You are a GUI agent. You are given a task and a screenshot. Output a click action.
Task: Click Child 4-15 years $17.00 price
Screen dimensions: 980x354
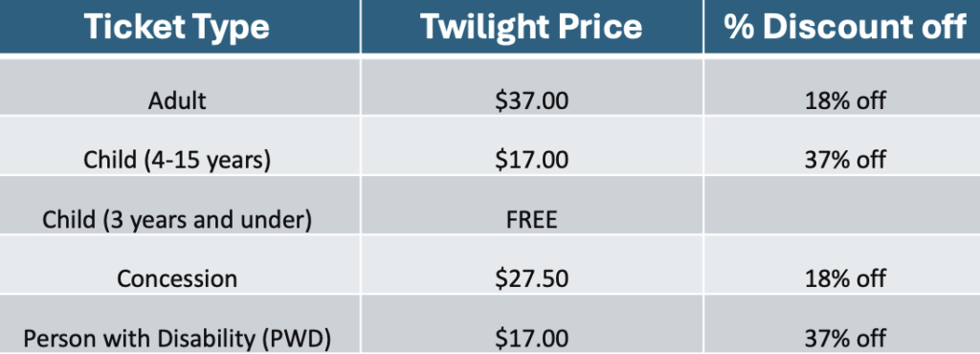[532, 146]
